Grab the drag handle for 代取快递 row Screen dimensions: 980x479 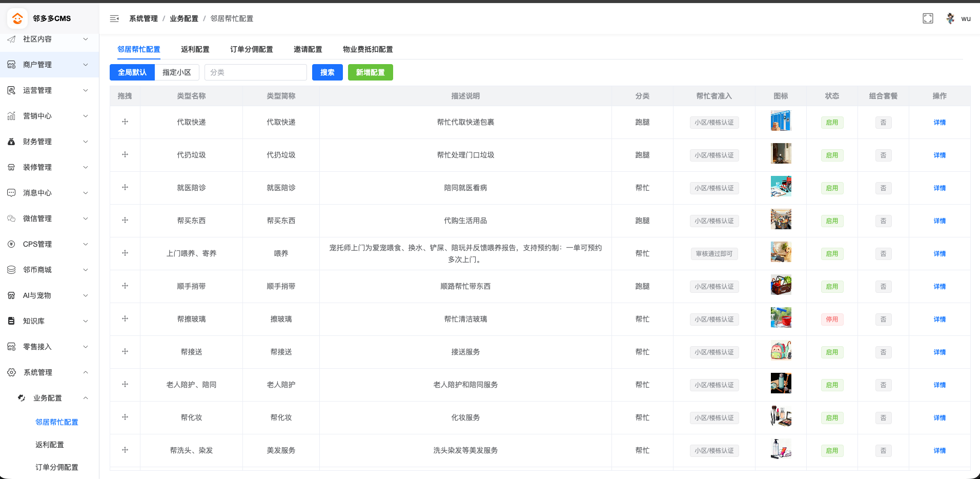125,122
